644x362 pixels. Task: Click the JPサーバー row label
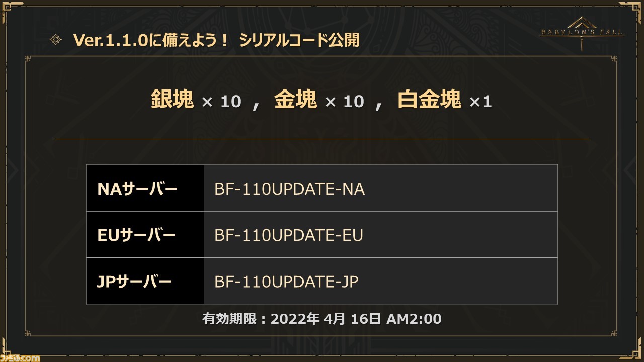pyautogui.click(x=134, y=282)
